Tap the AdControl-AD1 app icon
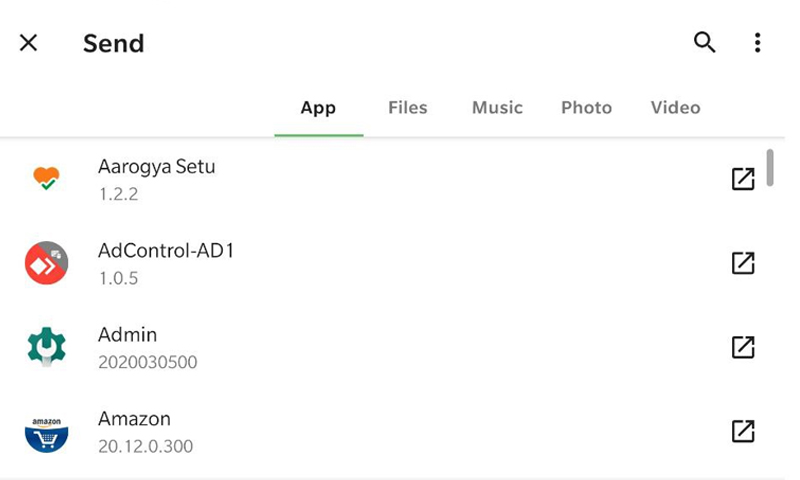Viewport: 800px width, 480px height. [x=46, y=263]
